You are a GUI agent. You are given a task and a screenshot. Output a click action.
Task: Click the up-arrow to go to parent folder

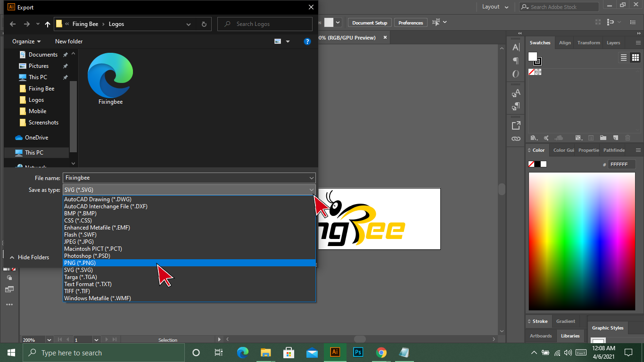click(48, 24)
